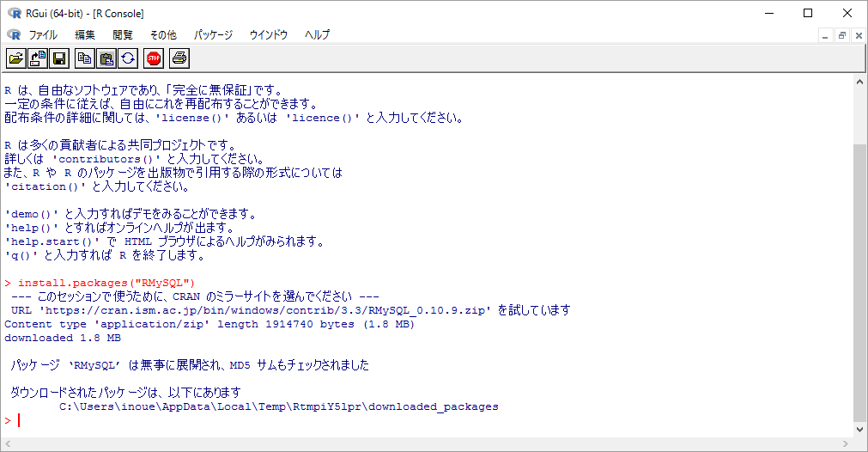Open the 閲覧 menu
Viewport: 868px width, 452px height.
[x=123, y=35]
